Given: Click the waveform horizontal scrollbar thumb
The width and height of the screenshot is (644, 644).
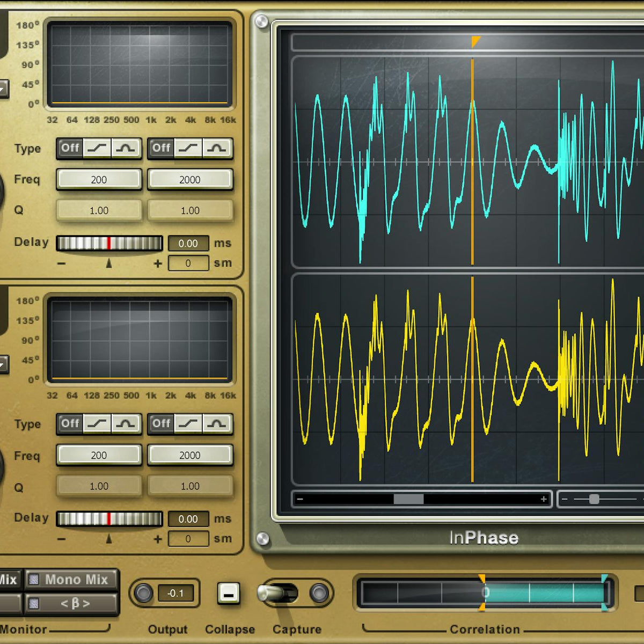Looking at the screenshot, I should pyautogui.click(x=409, y=499).
